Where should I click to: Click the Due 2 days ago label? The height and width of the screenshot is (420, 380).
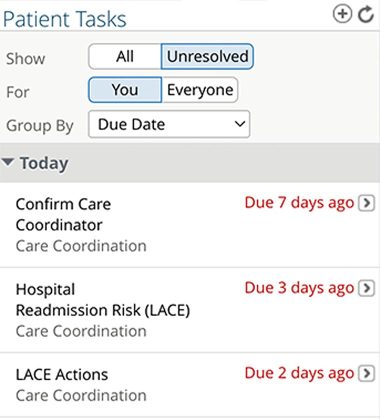pos(299,374)
